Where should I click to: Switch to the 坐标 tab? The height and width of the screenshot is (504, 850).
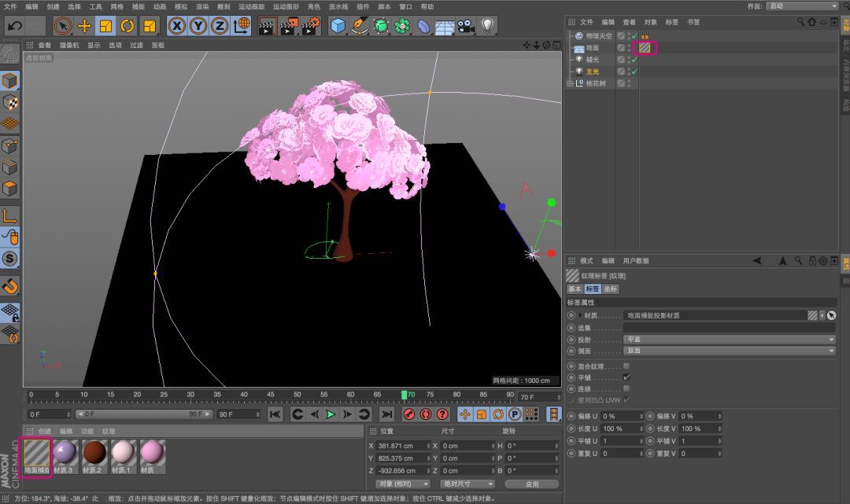(611, 289)
